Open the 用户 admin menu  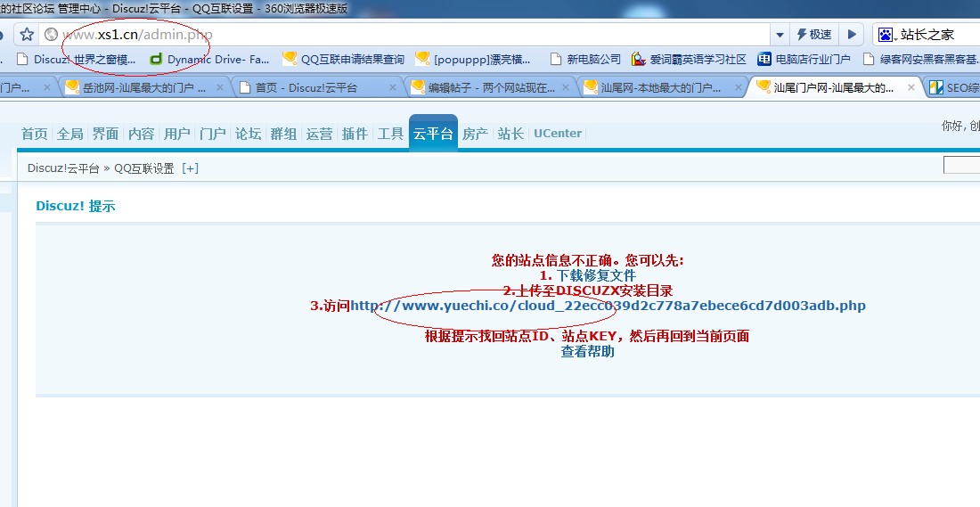tap(177, 133)
